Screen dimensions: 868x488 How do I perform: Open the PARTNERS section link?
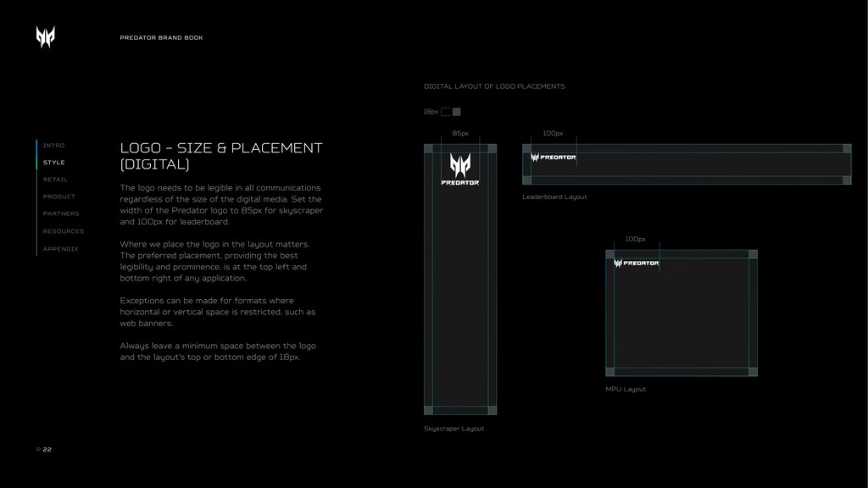coord(61,213)
